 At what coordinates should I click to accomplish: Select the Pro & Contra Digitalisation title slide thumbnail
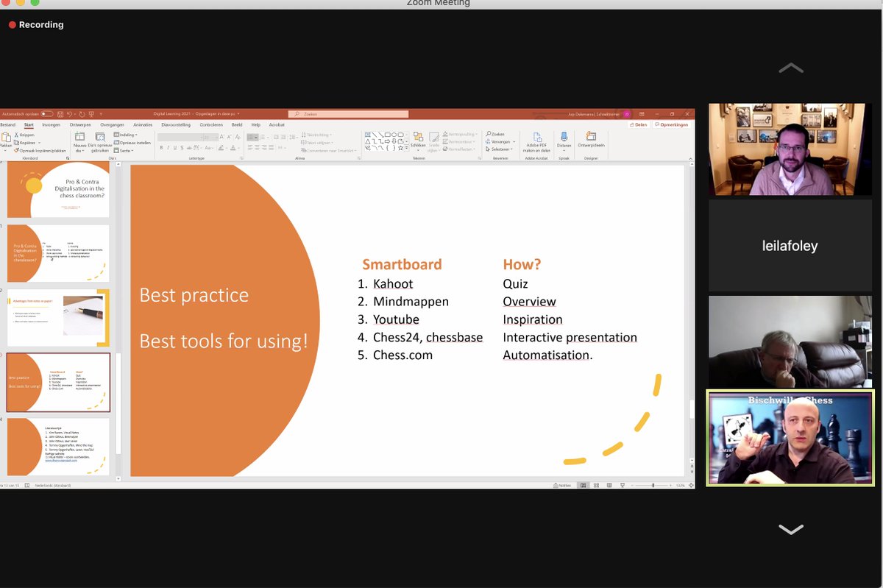[x=58, y=190]
